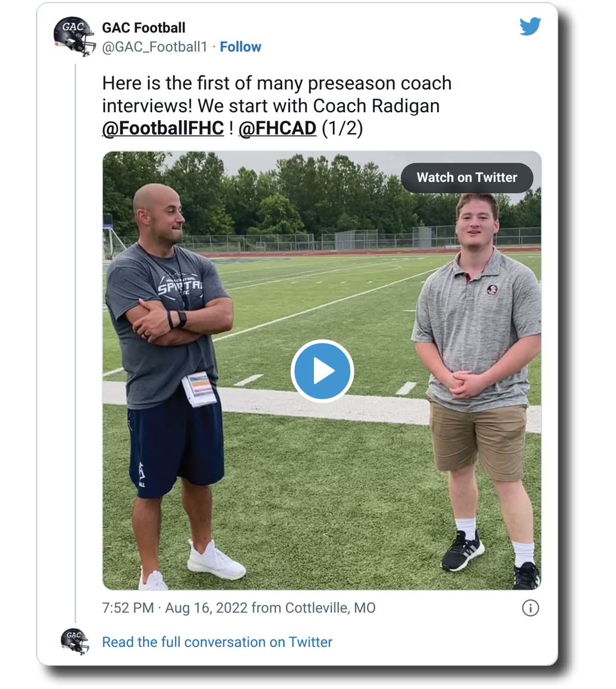Click the small GAC helmet avatar at bottom
616x689 pixels.
[75, 641]
